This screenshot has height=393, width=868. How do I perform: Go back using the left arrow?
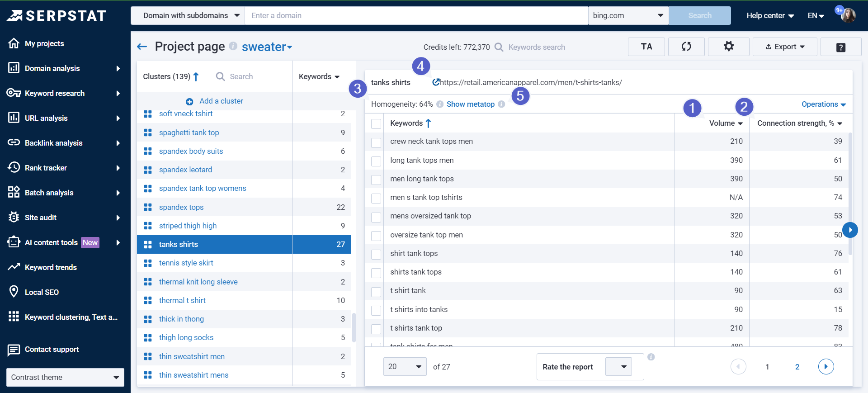pos(142,47)
